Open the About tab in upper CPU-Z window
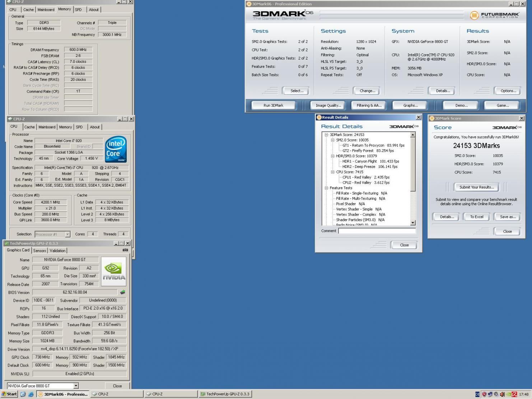 [94, 10]
